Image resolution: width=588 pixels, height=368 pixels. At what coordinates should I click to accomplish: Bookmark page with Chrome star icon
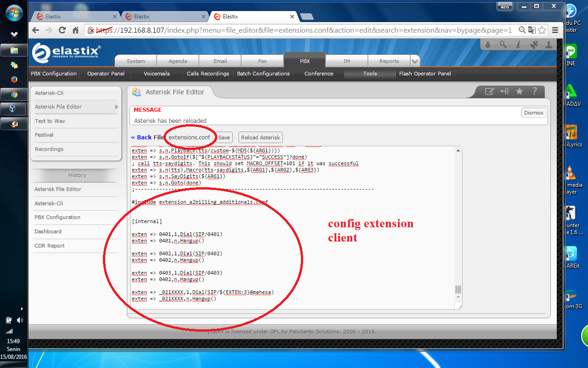[x=542, y=30]
